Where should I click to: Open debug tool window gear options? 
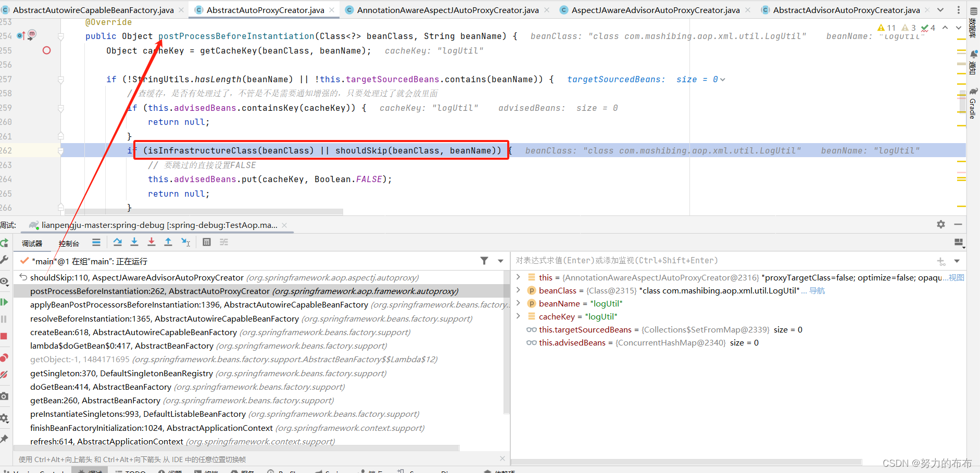click(941, 224)
